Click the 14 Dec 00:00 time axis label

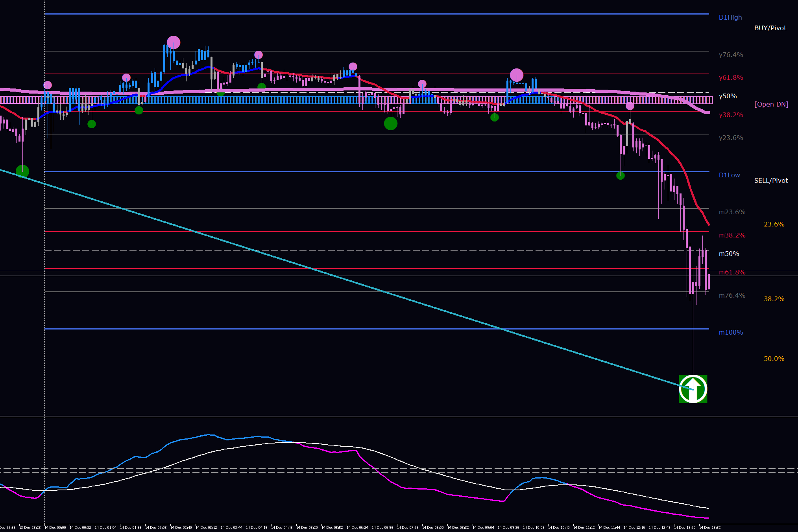point(55,528)
